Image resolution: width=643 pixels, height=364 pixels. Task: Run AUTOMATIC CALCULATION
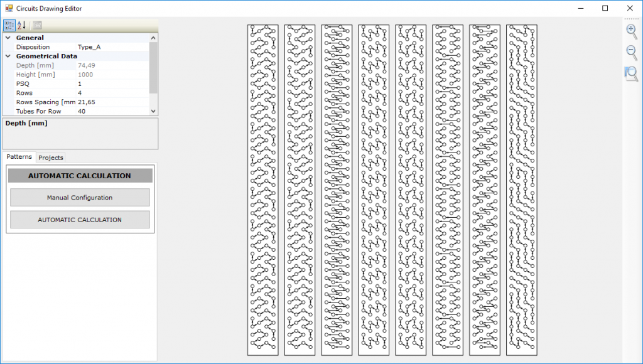(80, 219)
